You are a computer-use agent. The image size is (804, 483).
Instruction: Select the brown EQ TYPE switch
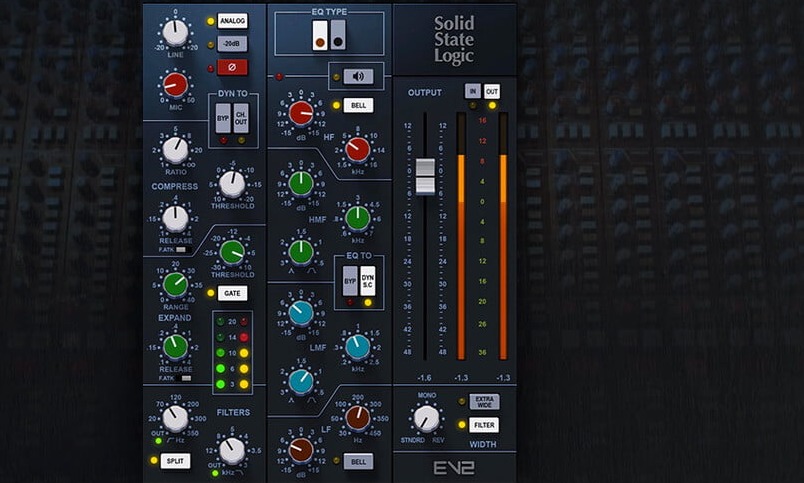tap(320, 35)
